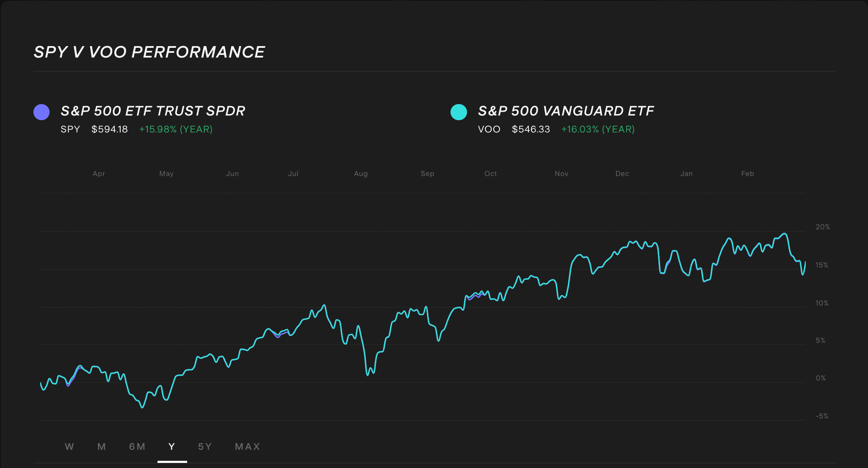Click the Dec label on the time axis

622,173
